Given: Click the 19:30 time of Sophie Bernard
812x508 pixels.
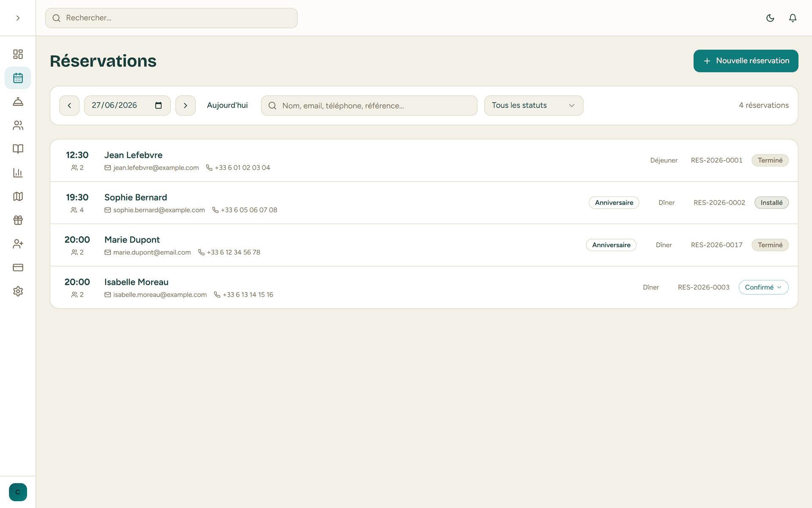Looking at the screenshot, I should (x=77, y=197).
